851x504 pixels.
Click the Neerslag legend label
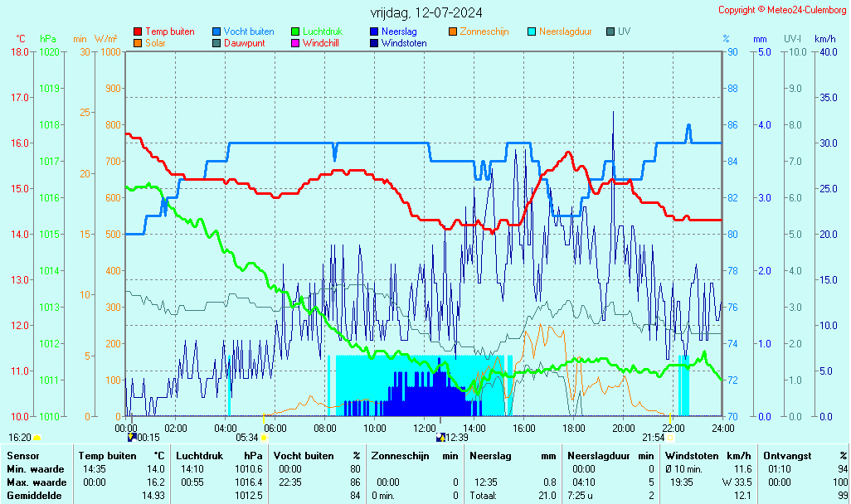tap(399, 31)
